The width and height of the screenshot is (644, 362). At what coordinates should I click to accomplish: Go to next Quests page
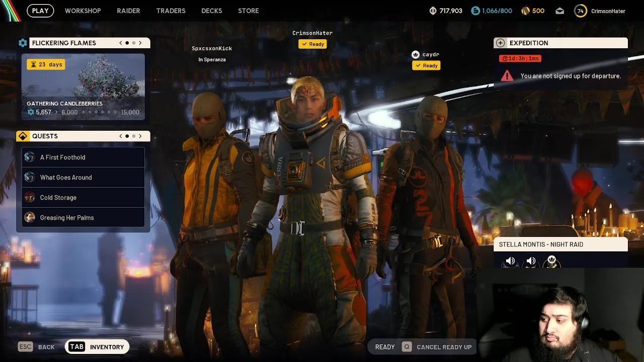(x=140, y=136)
